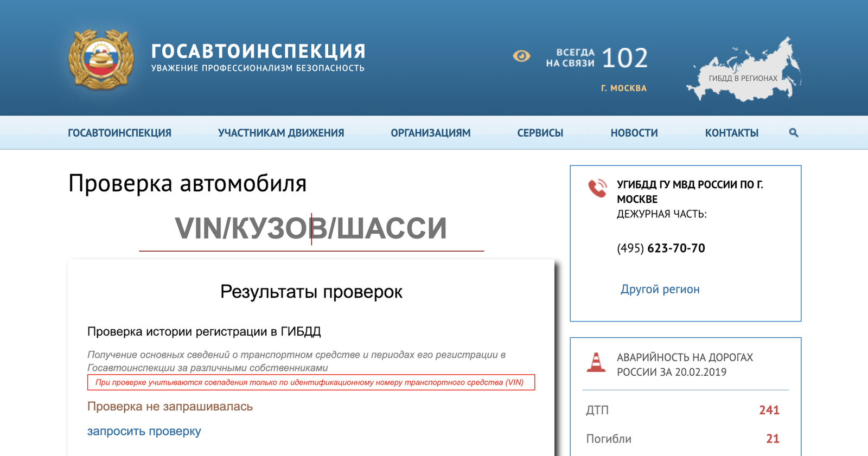
Task: Toggle the accessibility eye icon in header
Action: [521, 56]
